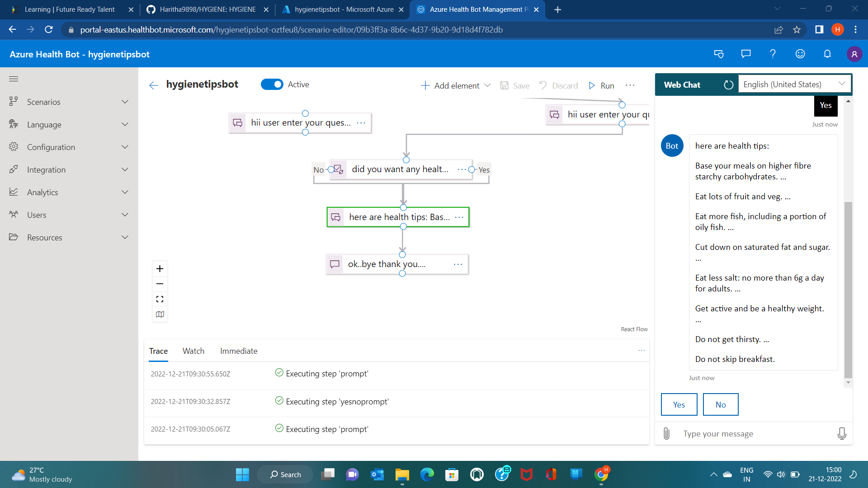Restart the Web Chat conversation icon
Screen dimensions: 868x488
728,84
